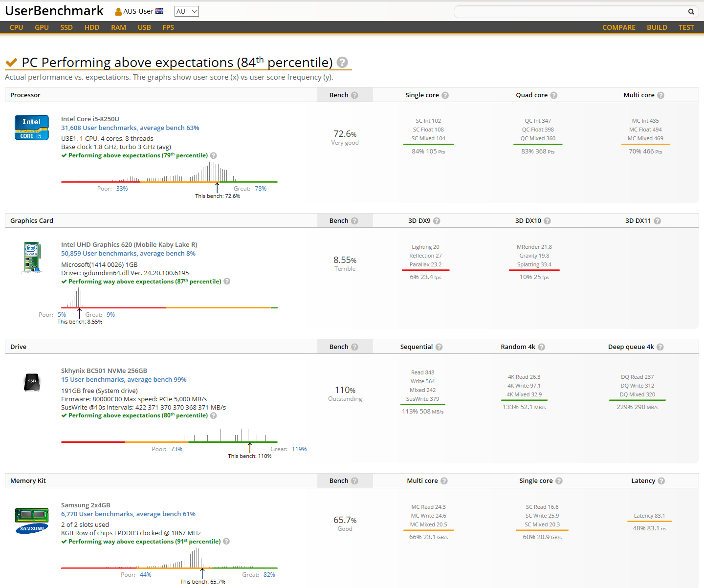Click the Skhynix BC501 NVMe 256GB title

104,371
